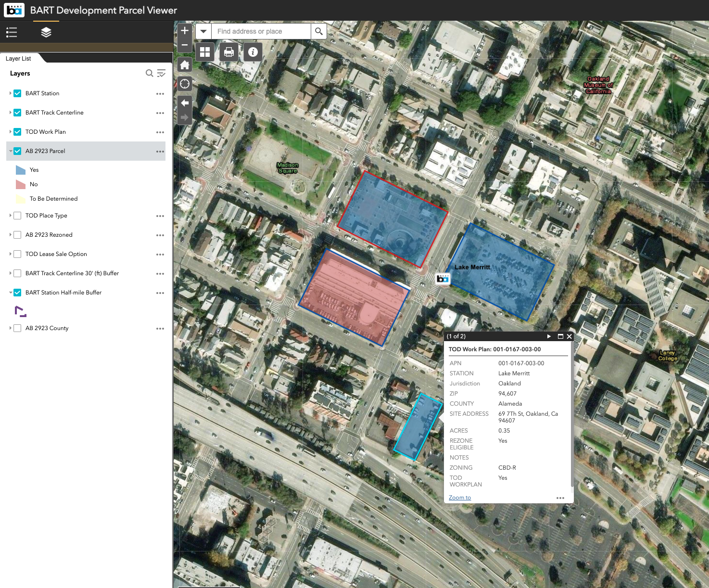Image resolution: width=709 pixels, height=588 pixels.
Task: Expand the TOD Place Type legend
Action: click(10, 216)
